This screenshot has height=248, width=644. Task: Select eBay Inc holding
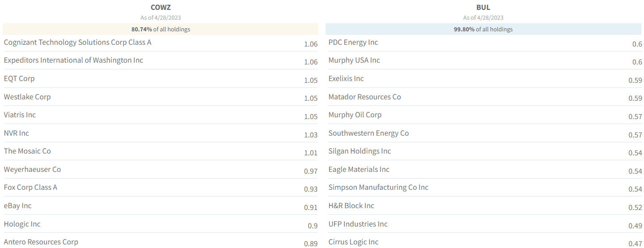[18, 205]
